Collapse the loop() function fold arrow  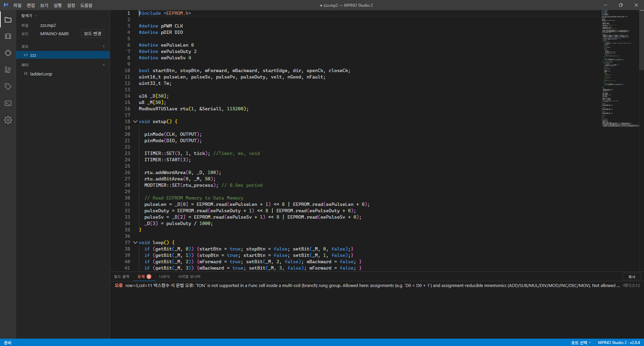[x=135, y=242]
